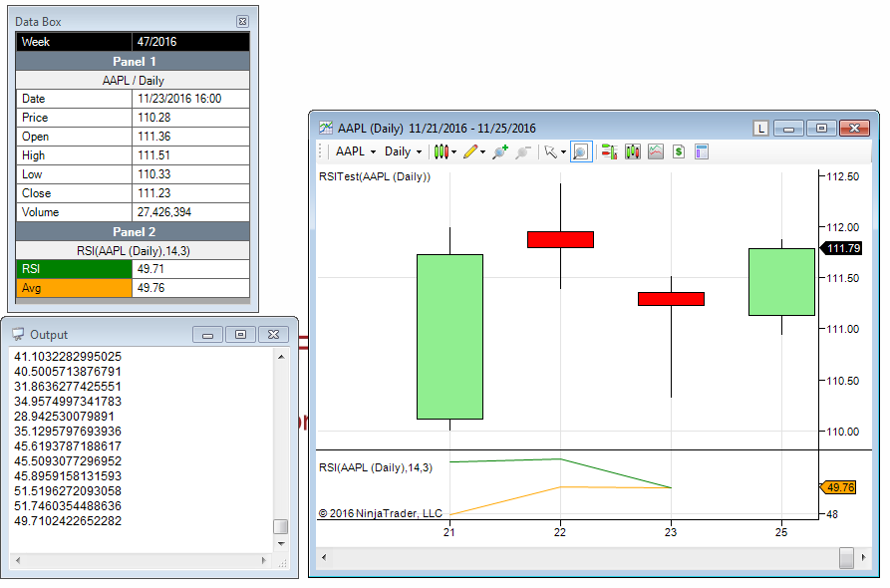The width and height of the screenshot is (890, 588).
Task: Click Output horizontal scroll right arrow
Action: click(x=264, y=560)
